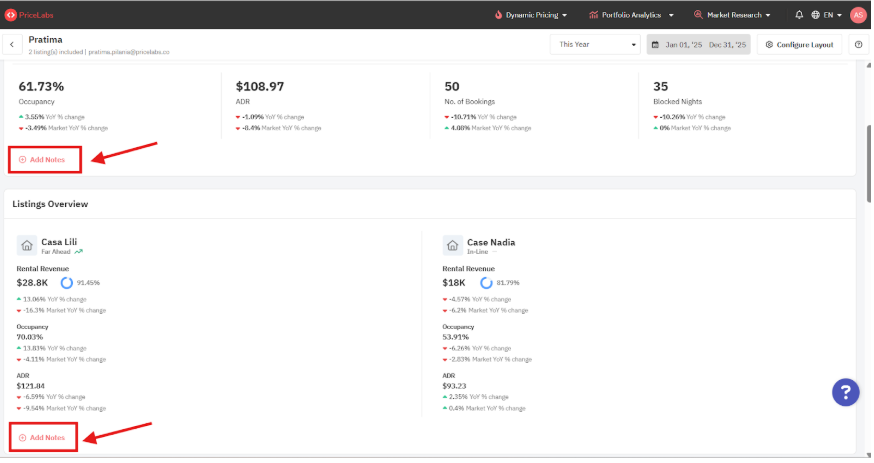Click the Case Nadia listing title
This screenshot has width=874, height=463.
point(490,242)
